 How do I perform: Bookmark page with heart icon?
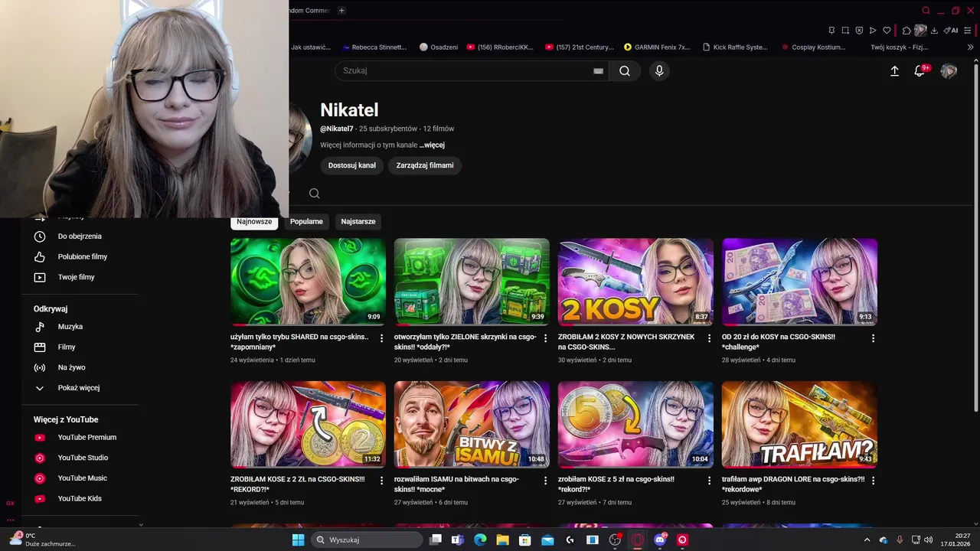tap(887, 31)
